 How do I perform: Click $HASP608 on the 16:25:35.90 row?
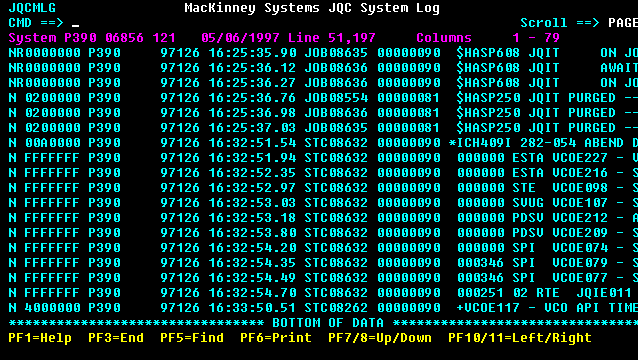point(488,53)
